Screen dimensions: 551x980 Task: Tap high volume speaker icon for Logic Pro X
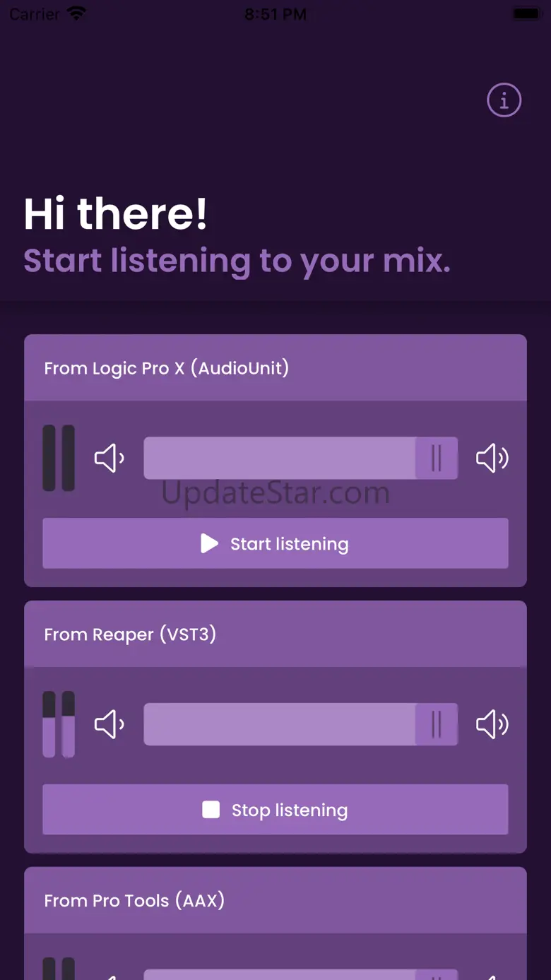point(492,458)
